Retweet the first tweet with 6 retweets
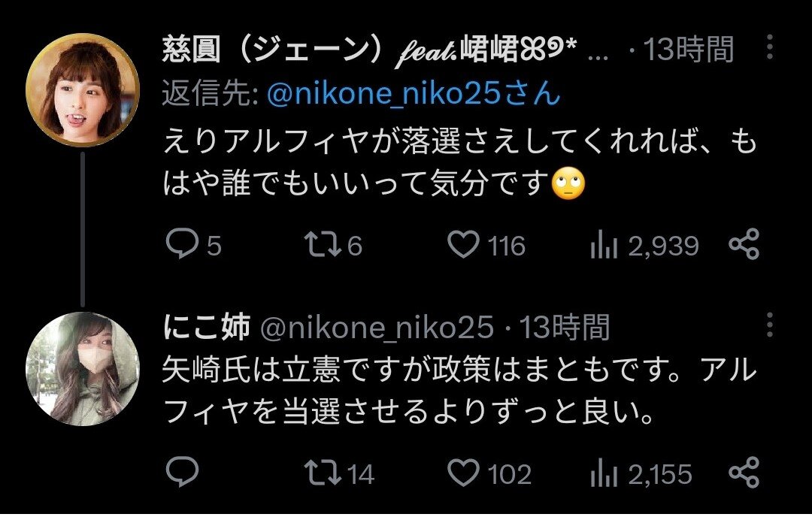Screen dimensions: 812x520 tap(333, 245)
